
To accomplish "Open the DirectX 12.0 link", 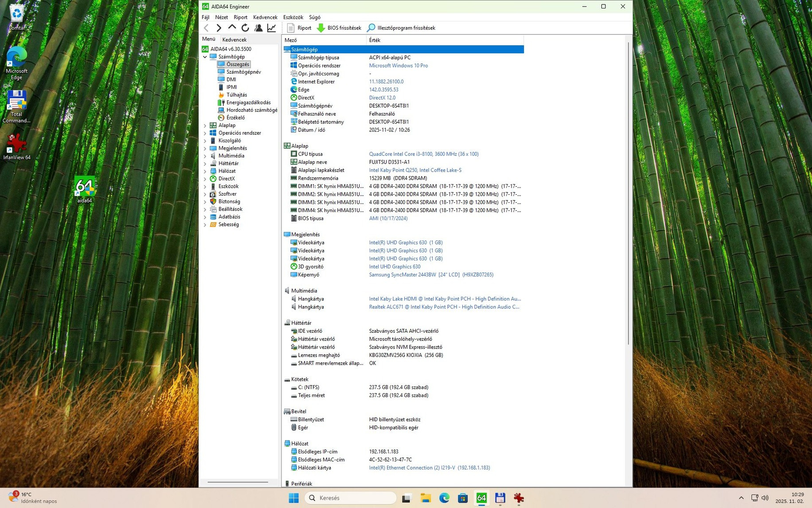I will click(x=382, y=98).
